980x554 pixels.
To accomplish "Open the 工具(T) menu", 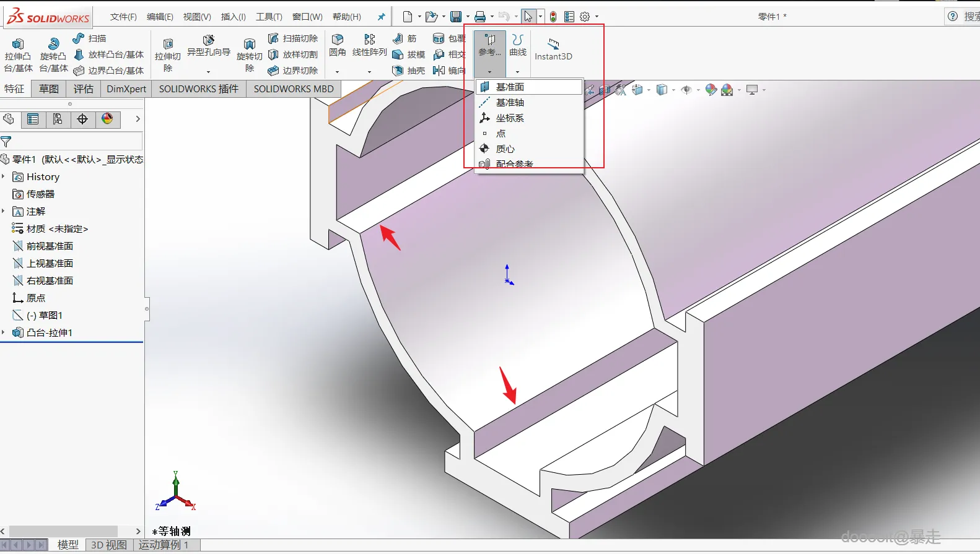I will pos(269,17).
